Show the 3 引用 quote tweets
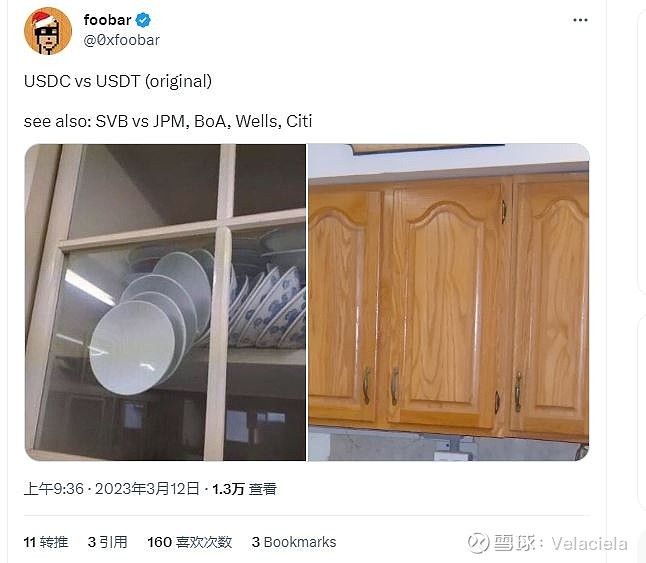The height and width of the screenshot is (563, 646). coord(108,542)
